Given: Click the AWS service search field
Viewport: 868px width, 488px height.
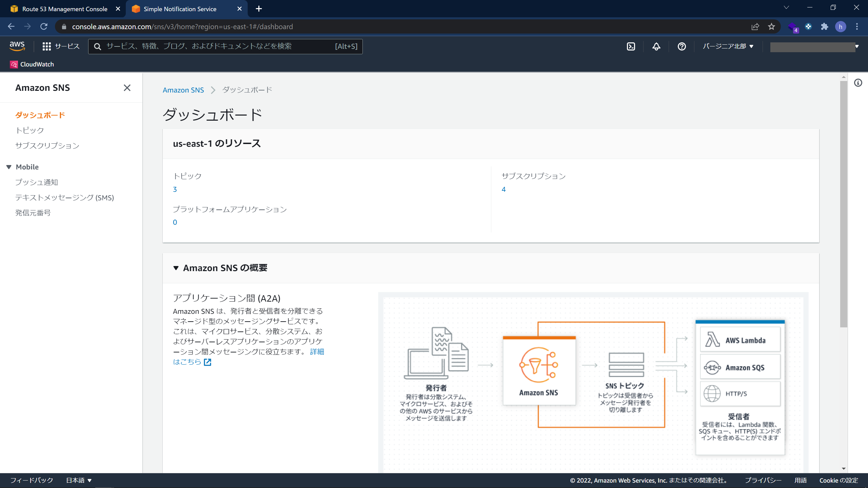Looking at the screenshot, I should 225,46.
